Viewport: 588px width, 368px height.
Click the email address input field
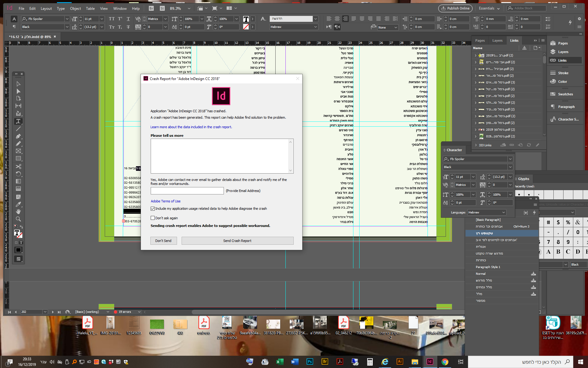click(x=187, y=191)
